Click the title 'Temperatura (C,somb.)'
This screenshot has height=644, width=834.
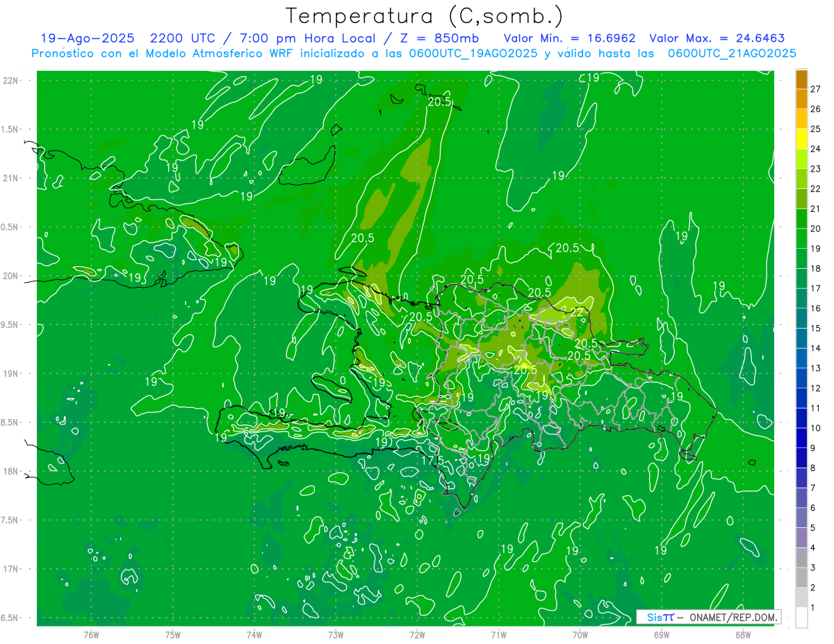tap(425, 16)
